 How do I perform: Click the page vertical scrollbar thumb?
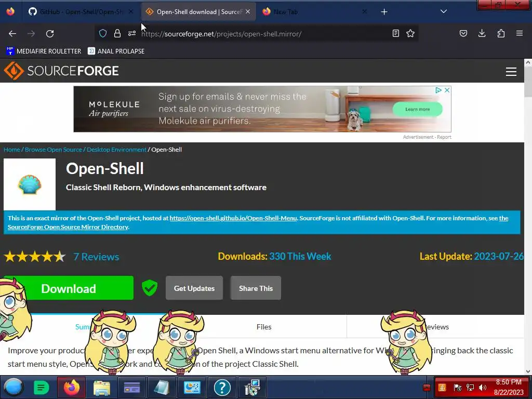(x=528, y=83)
